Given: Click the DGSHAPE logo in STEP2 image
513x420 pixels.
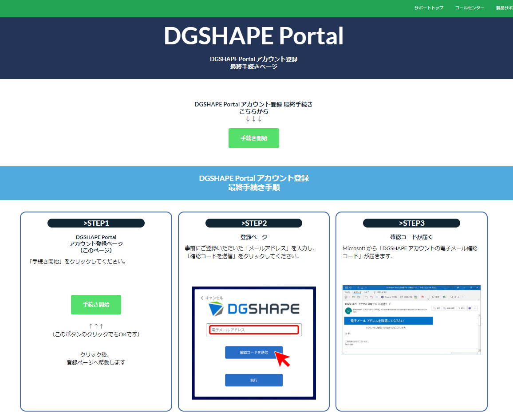Looking at the screenshot, I should click(254, 309).
